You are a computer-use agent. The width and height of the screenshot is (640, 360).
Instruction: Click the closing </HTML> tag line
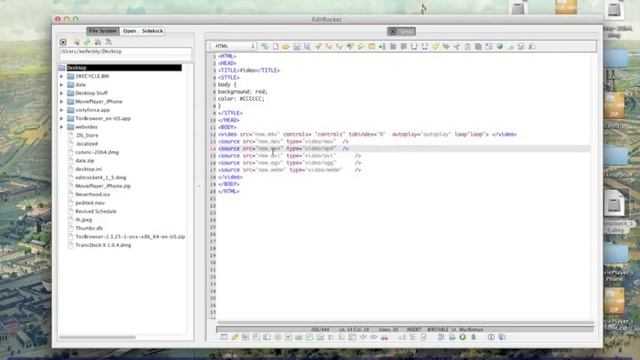pos(229,191)
